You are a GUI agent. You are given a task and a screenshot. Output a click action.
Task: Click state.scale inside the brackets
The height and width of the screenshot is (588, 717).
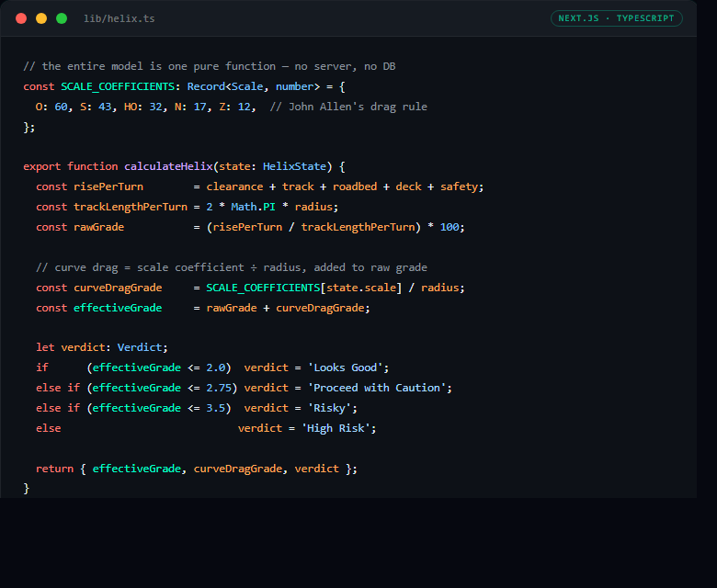[360, 288]
